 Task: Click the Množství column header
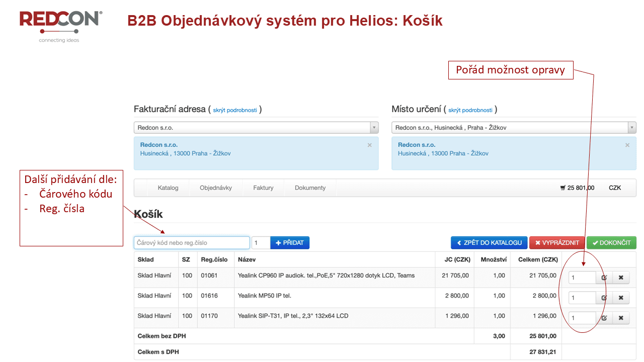point(493,260)
